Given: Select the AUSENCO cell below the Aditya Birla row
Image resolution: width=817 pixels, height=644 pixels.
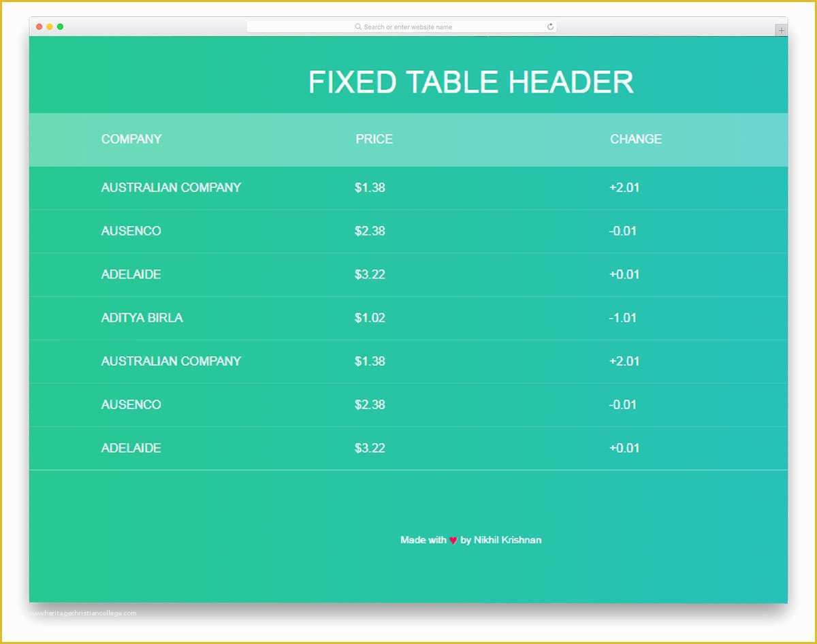Looking at the screenshot, I should (131, 405).
